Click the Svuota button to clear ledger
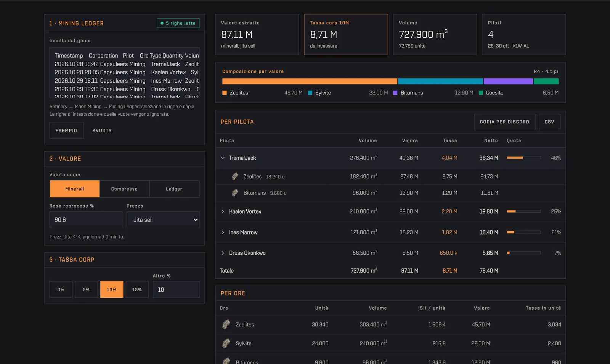This screenshot has width=610, height=364. [102, 130]
